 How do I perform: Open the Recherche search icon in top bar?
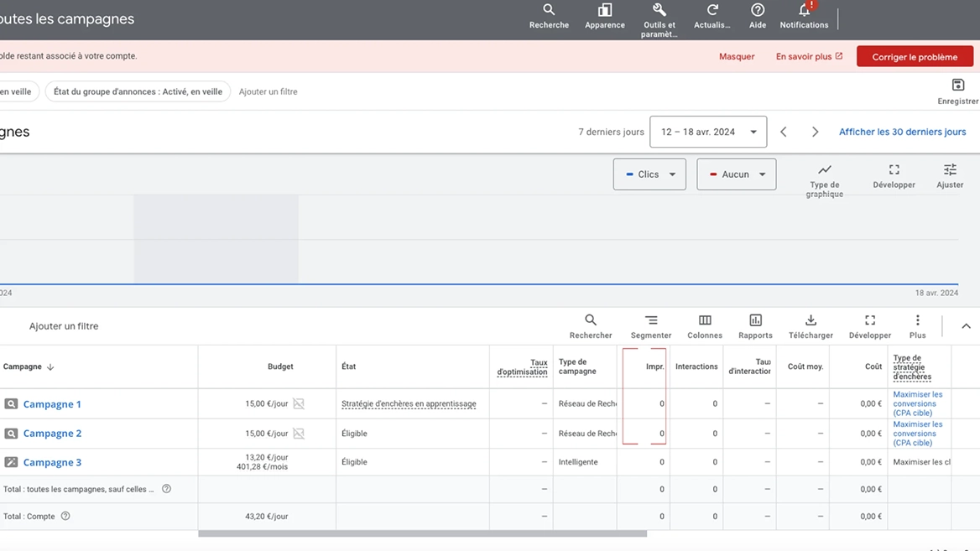click(x=549, y=10)
